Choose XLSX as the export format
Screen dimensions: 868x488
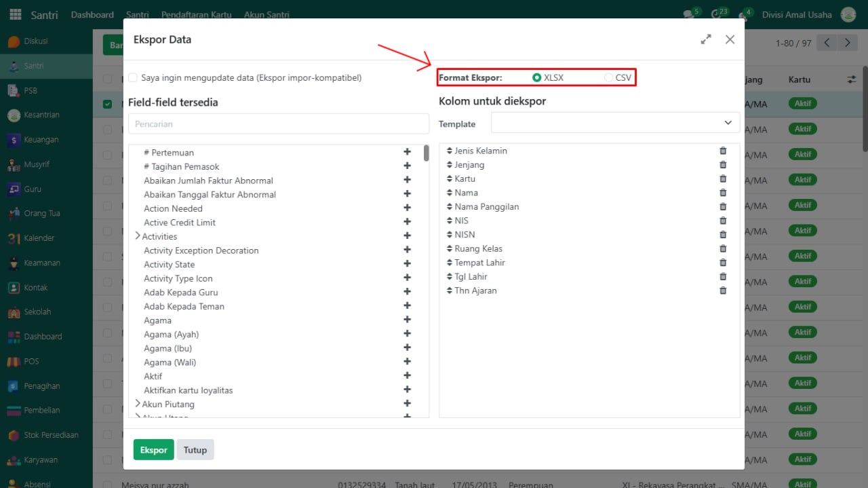[537, 78]
